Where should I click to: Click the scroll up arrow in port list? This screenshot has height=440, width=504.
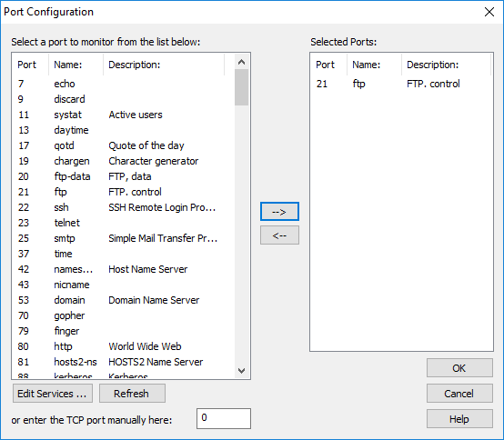(x=241, y=62)
